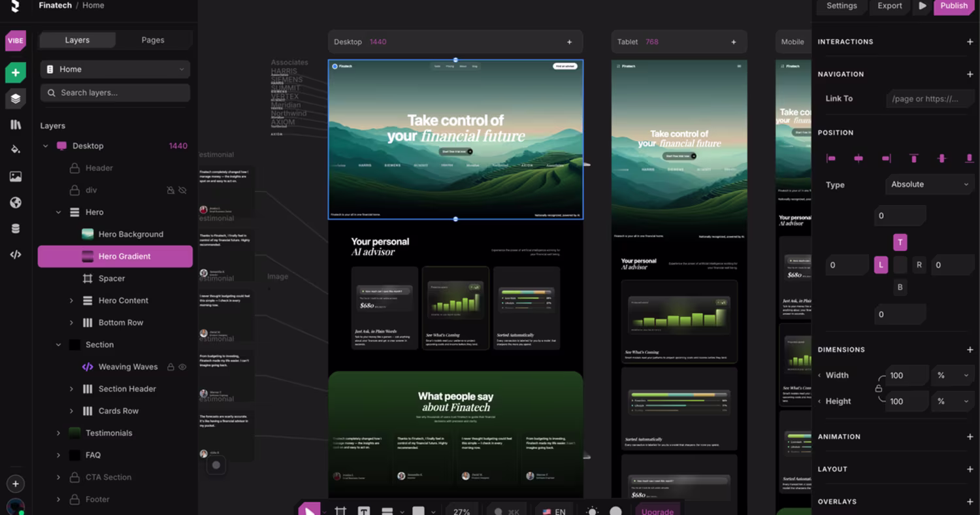Collapse the Hero layer group
This screenshot has height=515, width=980.
(58, 212)
